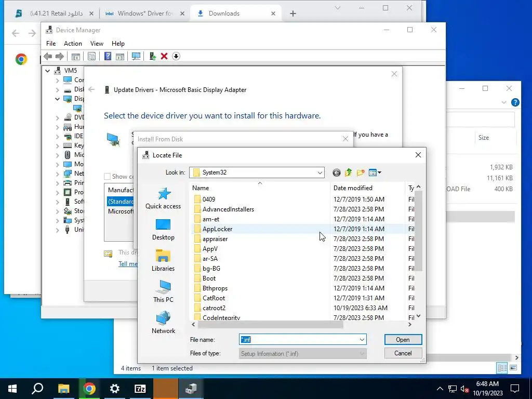The height and width of the screenshot is (399, 532).
Task: Switch to the Downloads browser tab
Action: 236,14
